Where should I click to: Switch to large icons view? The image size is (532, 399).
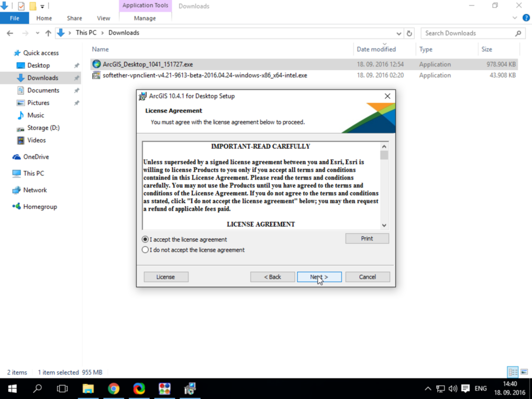click(524, 372)
